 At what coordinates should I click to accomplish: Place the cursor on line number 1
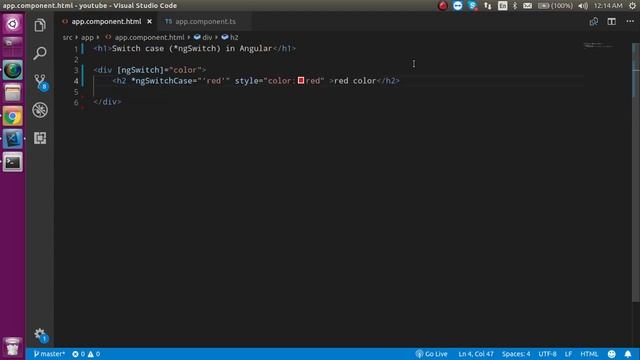76,49
